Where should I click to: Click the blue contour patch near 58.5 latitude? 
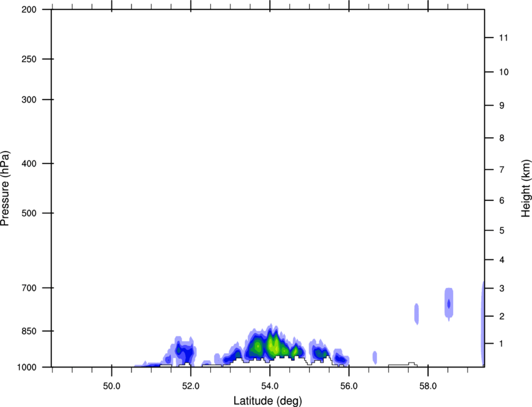pos(449,304)
